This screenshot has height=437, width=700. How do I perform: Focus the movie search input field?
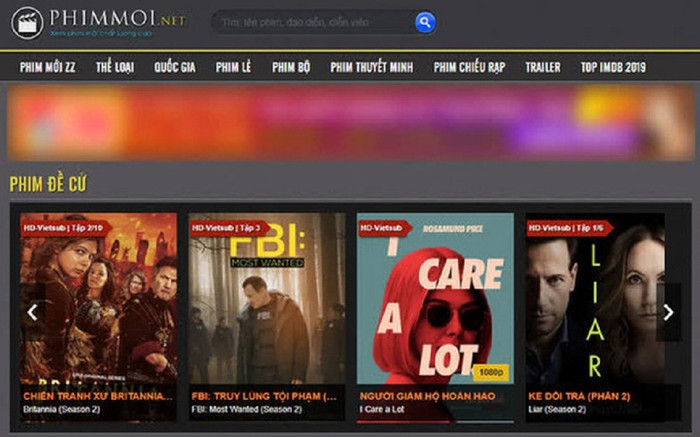click(x=310, y=22)
